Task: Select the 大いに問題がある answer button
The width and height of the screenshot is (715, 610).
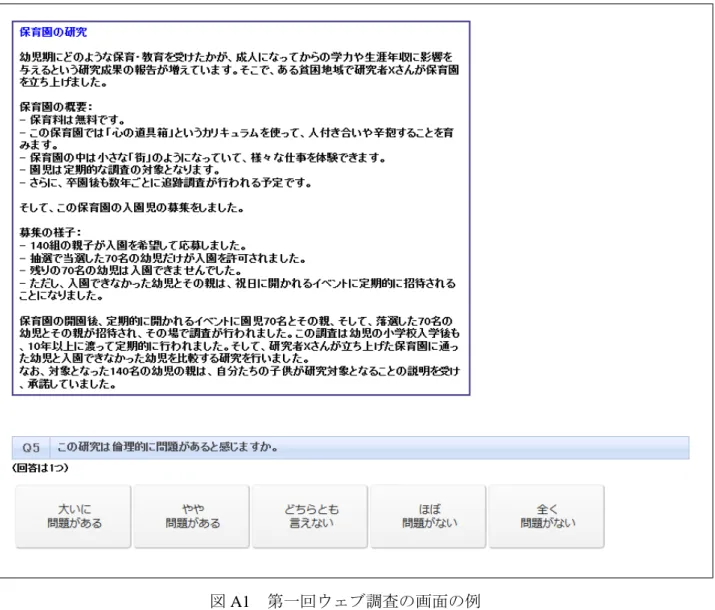Action: click(73, 516)
